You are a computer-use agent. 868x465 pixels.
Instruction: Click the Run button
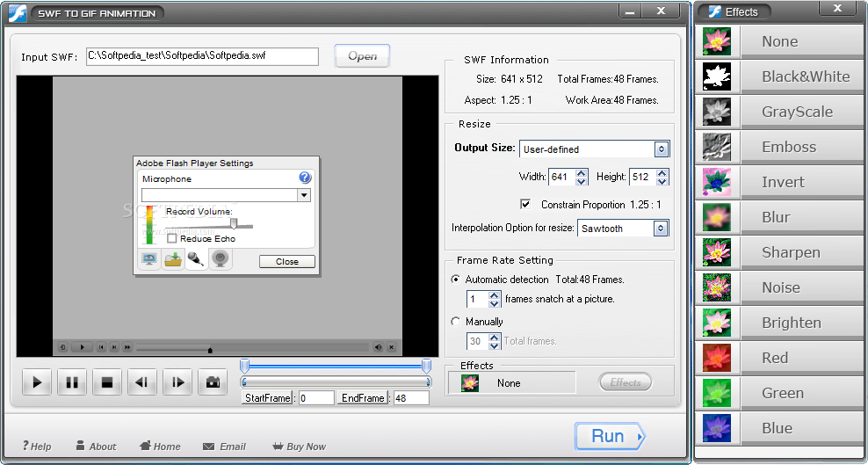coord(610,436)
